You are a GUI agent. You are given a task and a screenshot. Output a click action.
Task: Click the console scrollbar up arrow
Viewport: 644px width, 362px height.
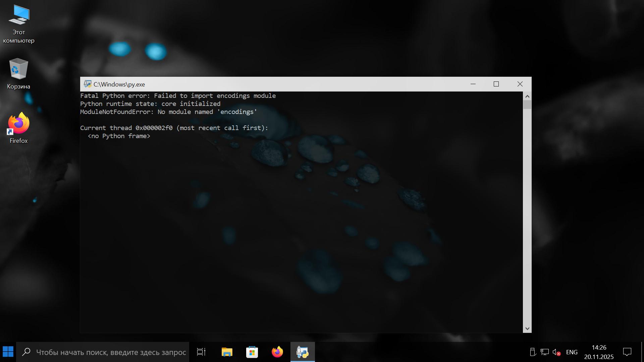tap(527, 97)
